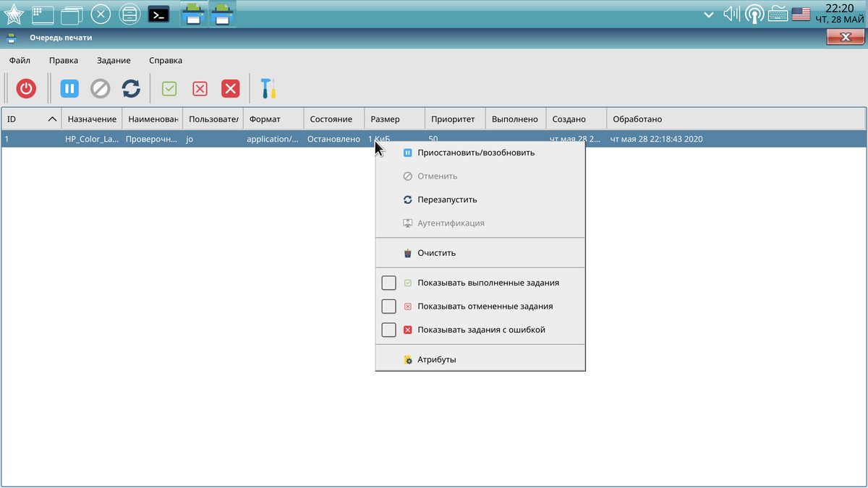
Task: Enable 'Показывать отмененные задания' checkbox
Action: pyautogui.click(x=389, y=307)
